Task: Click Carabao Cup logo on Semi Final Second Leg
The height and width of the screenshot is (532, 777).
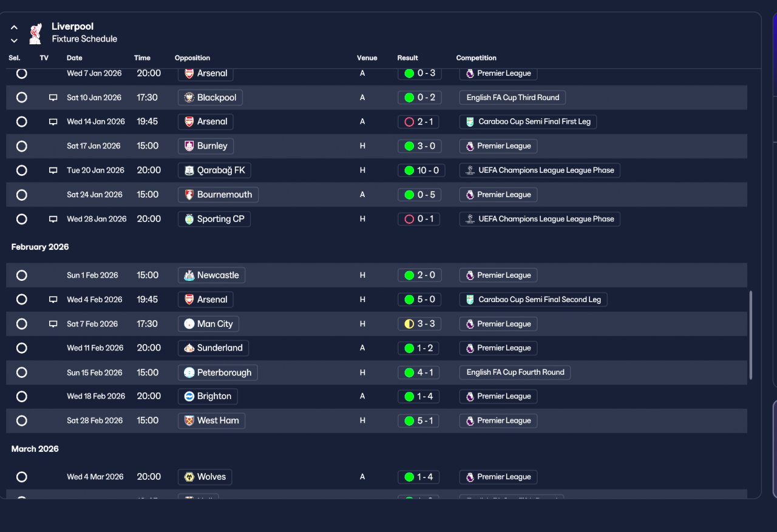Action: tap(470, 300)
